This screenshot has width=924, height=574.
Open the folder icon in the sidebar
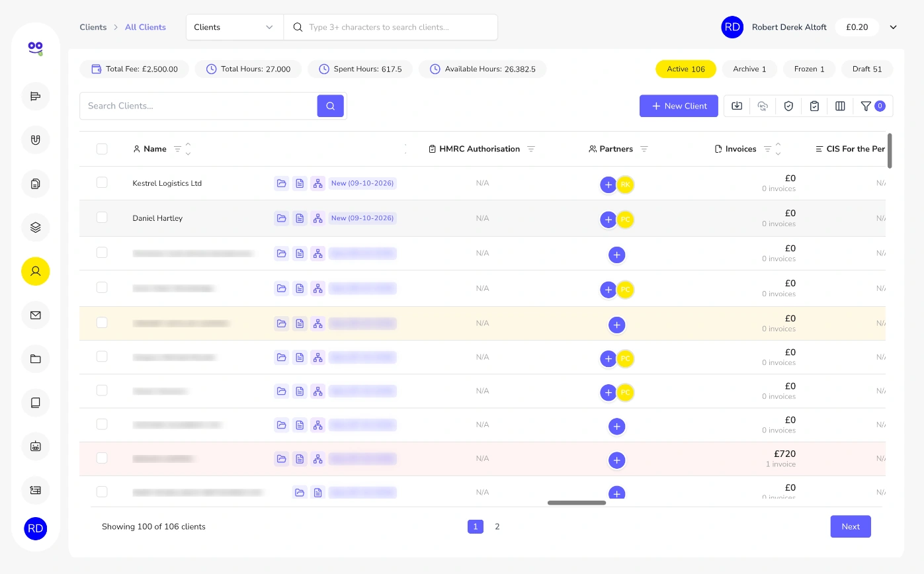pos(36,358)
